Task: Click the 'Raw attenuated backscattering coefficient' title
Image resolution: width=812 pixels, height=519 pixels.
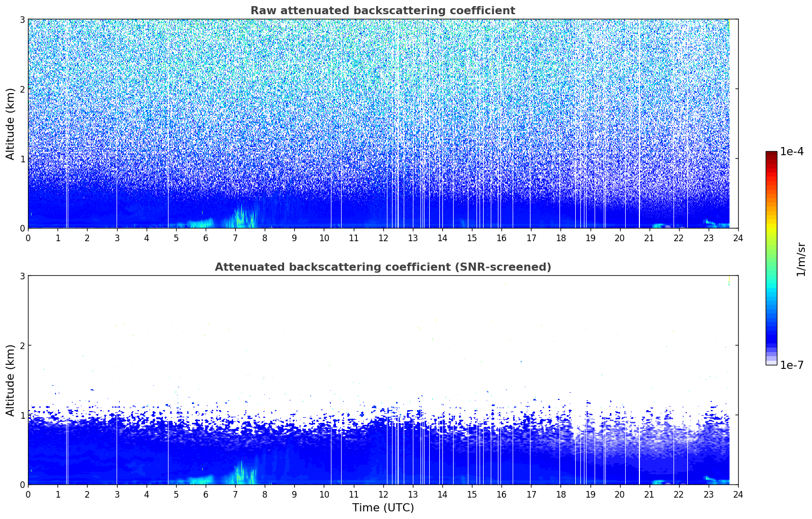Action: click(x=383, y=11)
